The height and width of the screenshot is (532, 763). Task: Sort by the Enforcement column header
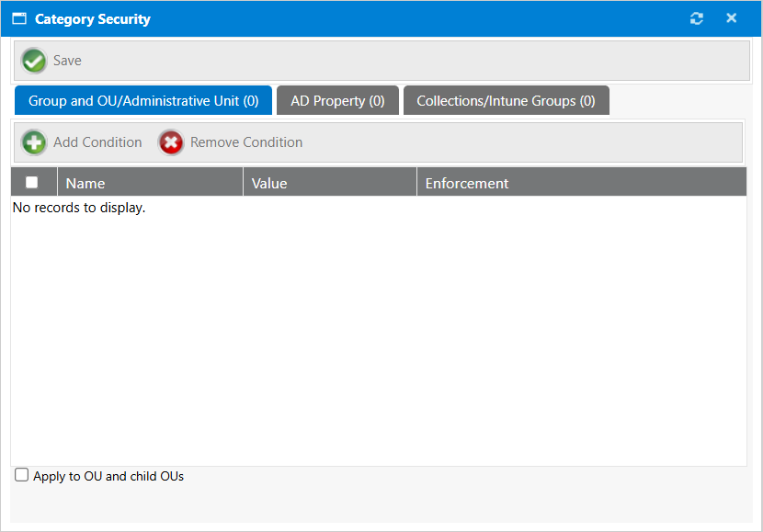click(x=467, y=183)
